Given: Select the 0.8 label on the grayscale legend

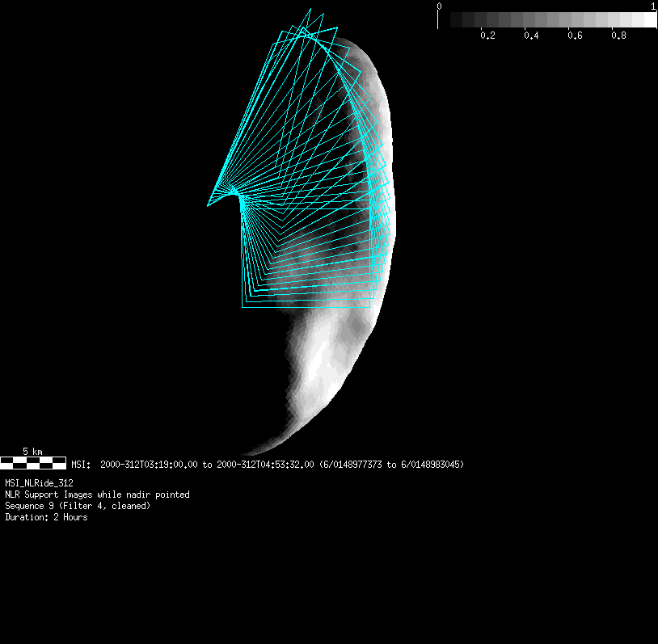Looking at the screenshot, I should point(618,36).
